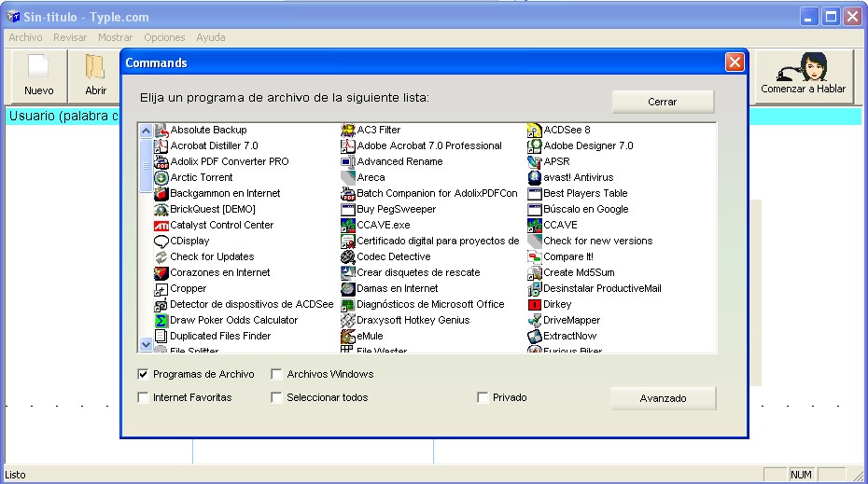The width and height of the screenshot is (868, 484).
Task: Select Desinstalar ProductiveMail entry
Action: coord(602,288)
